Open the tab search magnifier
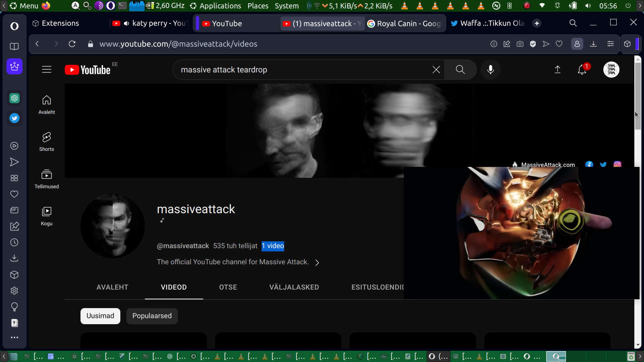 pos(573,23)
